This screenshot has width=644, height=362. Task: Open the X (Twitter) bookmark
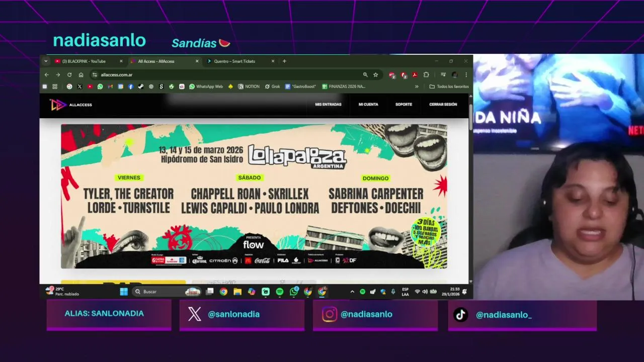pyautogui.click(x=79, y=86)
